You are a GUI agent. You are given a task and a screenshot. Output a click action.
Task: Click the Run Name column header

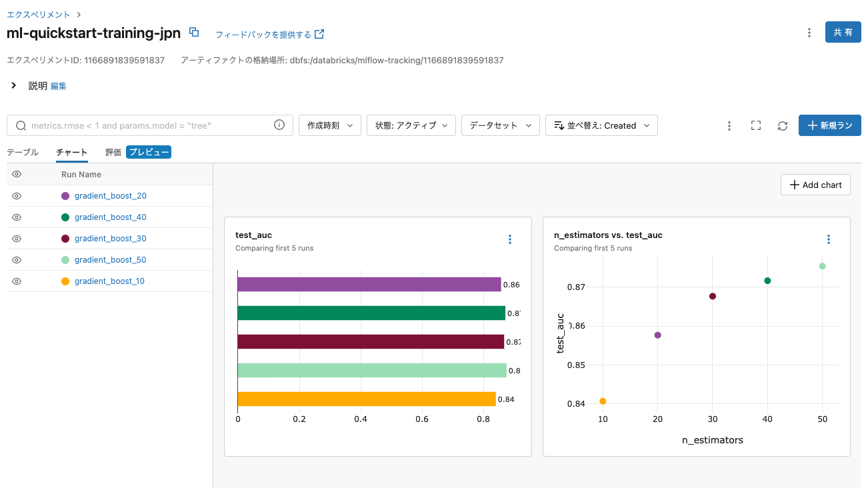click(81, 175)
